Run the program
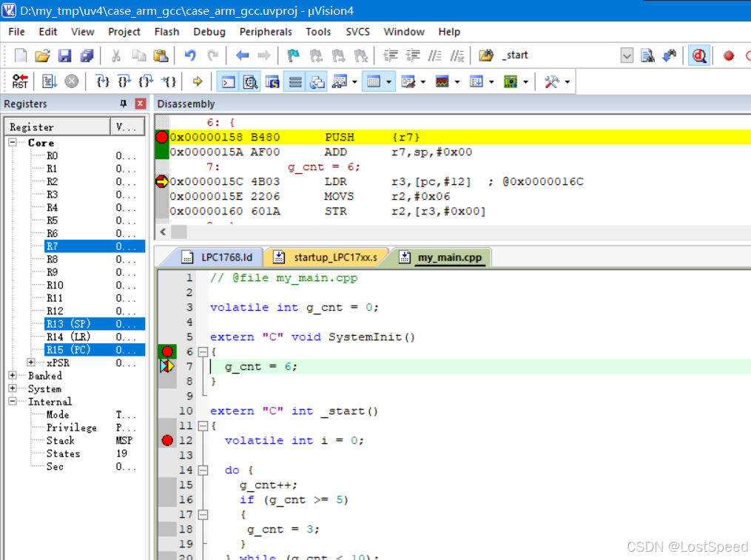The width and height of the screenshot is (751, 560). coord(50,81)
